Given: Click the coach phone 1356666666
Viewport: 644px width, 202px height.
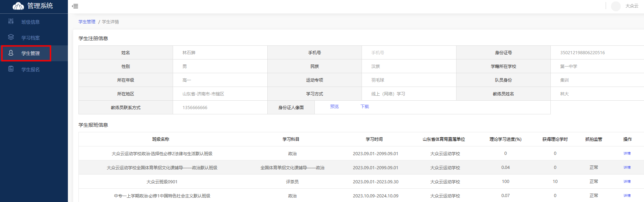Looking at the screenshot, I should (x=195, y=108).
